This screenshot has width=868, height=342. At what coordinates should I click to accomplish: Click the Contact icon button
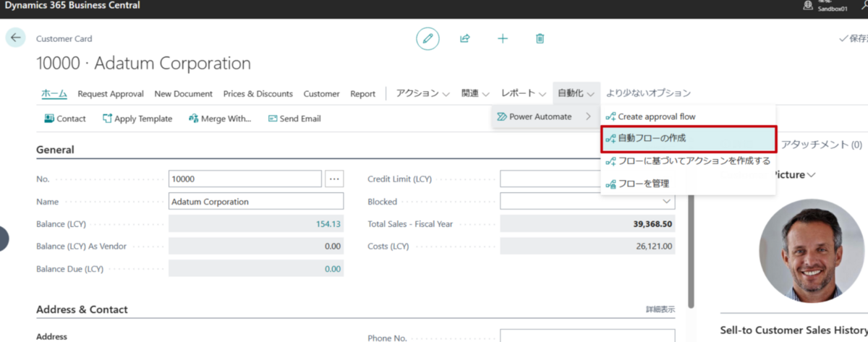65,119
